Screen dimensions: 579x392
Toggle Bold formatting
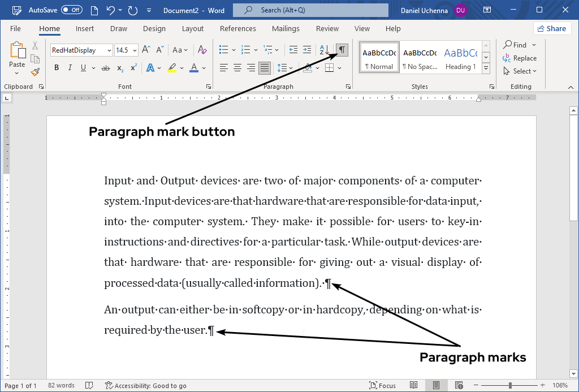[x=56, y=67]
